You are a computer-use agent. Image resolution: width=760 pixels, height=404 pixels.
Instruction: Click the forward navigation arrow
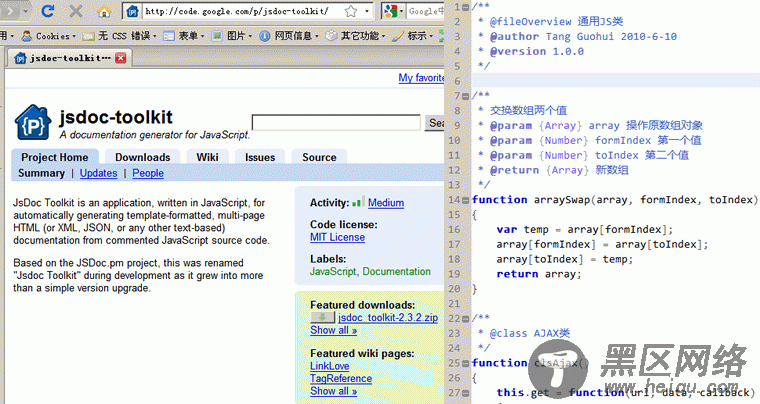[10, 10]
